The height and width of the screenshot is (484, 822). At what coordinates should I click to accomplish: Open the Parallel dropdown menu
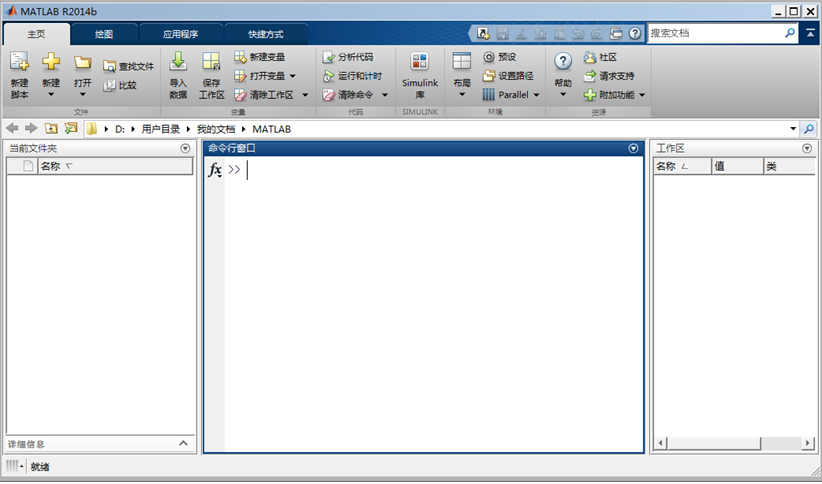point(536,95)
